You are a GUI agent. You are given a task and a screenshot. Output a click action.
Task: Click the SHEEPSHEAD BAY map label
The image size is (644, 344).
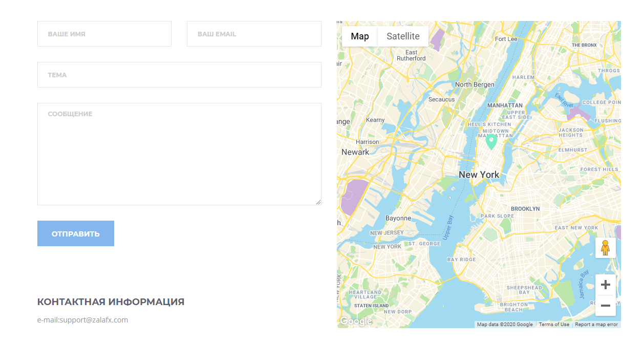coord(524,290)
